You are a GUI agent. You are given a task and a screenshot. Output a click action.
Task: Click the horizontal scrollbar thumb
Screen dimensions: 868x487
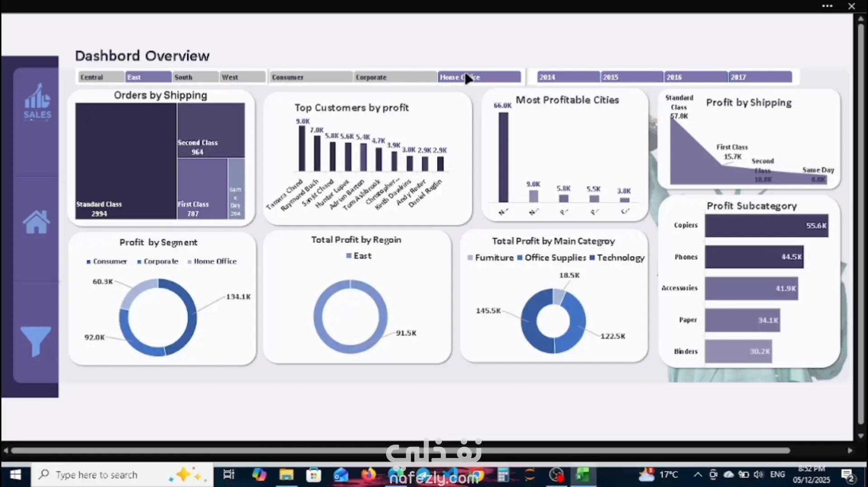(x=401, y=450)
